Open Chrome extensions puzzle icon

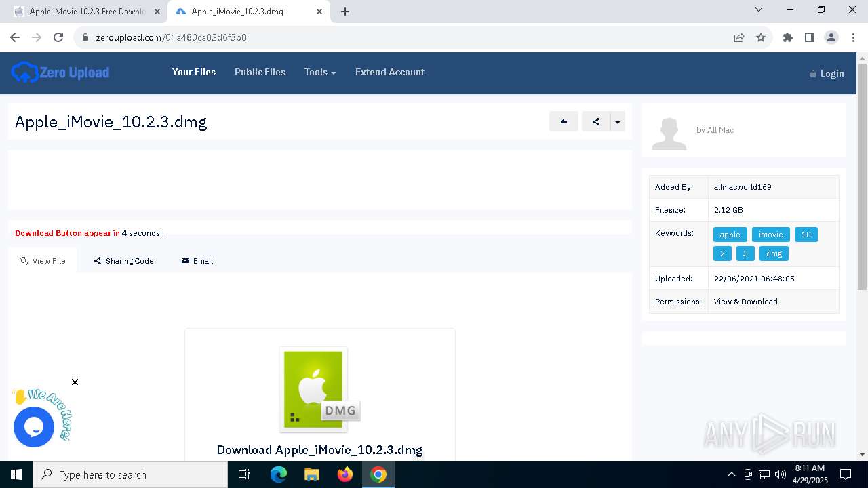pyautogui.click(x=788, y=37)
